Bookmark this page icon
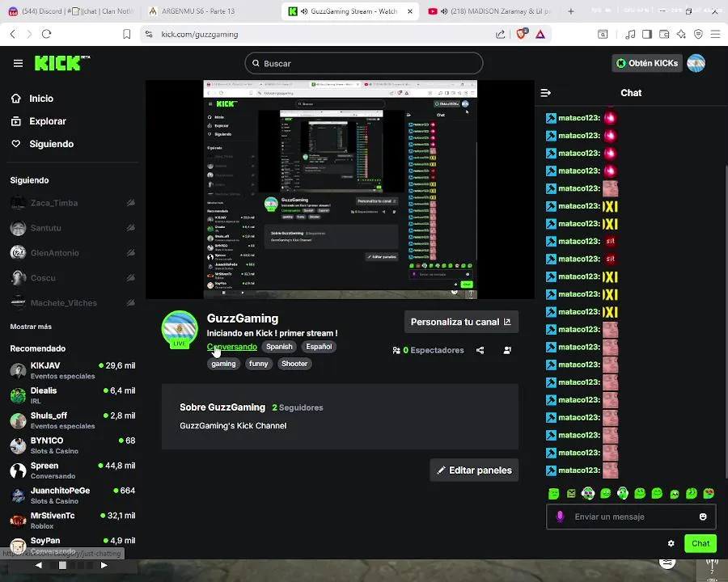Screen dimensions: 728x582 pyautogui.click(x=126, y=34)
